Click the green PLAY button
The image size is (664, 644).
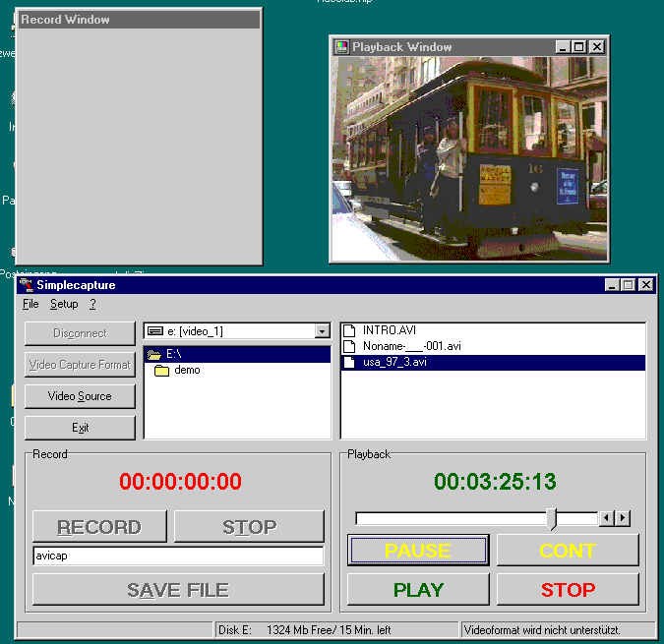click(418, 589)
